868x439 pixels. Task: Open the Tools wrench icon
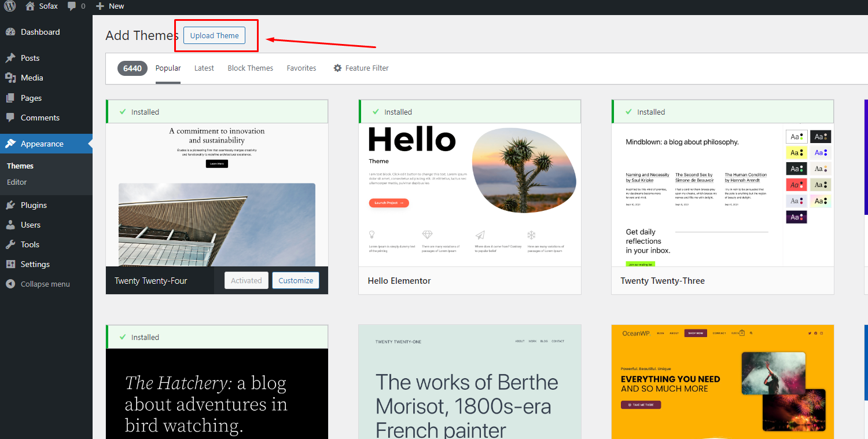coord(10,244)
